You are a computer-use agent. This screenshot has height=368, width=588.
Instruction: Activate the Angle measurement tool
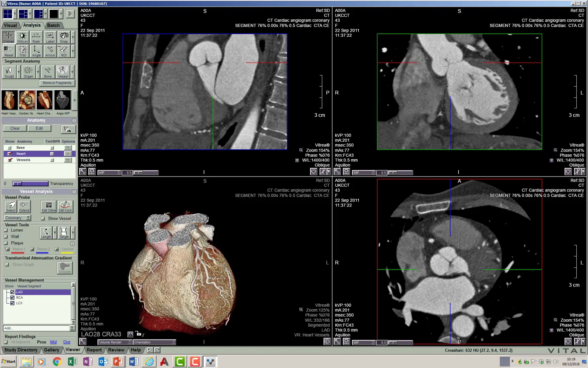[36, 51]
